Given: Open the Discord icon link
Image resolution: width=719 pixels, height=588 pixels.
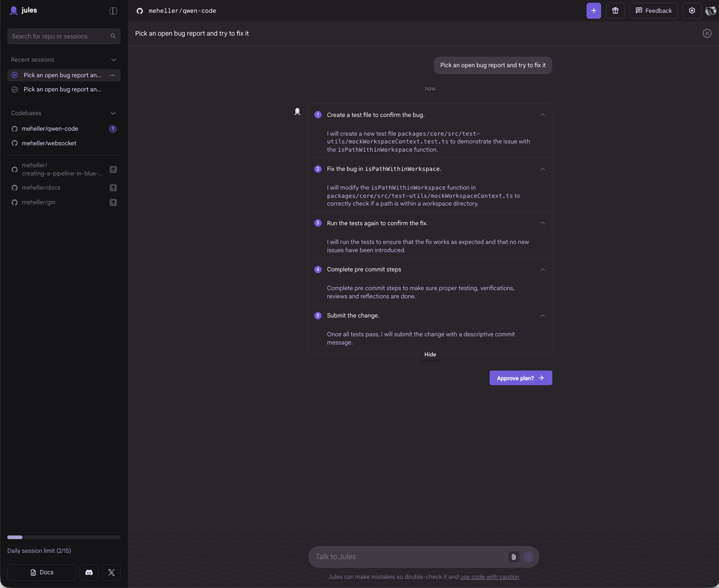Looking at the screenshot, I should [x=89, y=572].
